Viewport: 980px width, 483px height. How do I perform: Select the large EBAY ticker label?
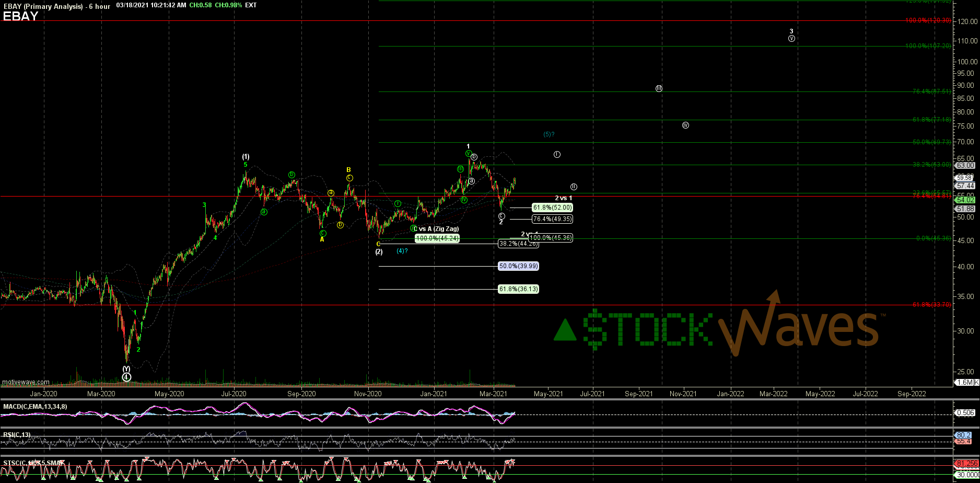pos(21,16)
